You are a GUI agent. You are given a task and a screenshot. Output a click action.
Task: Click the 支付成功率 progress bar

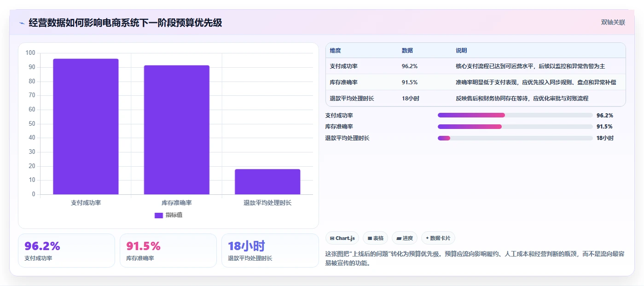point(515,115)
